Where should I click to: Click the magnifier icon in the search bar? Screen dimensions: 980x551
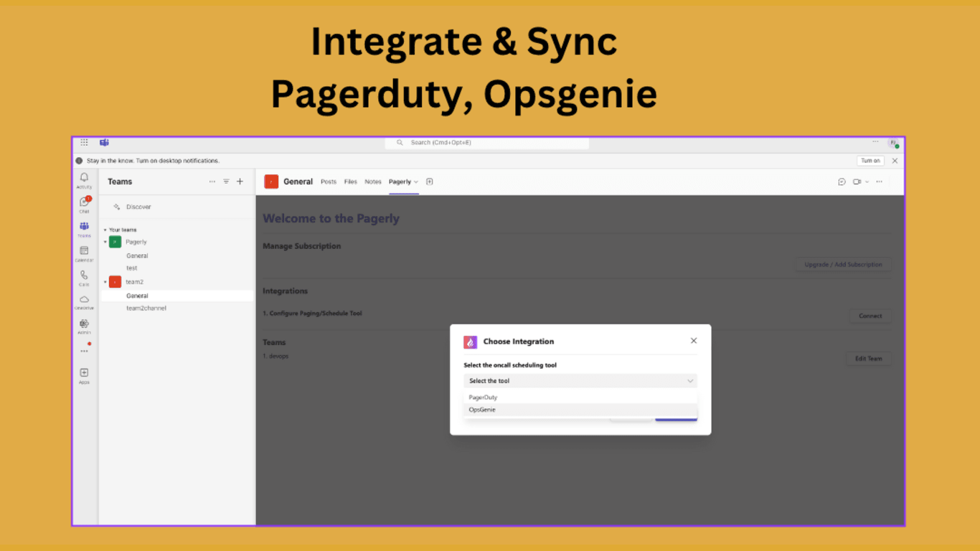(x=400, y=143)
